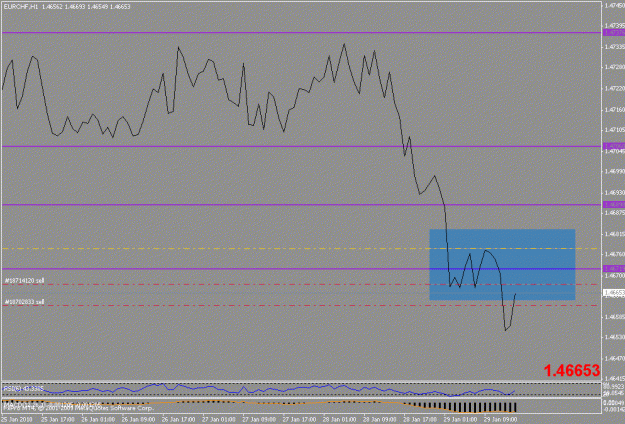Click the white current price tag 1.46653
Screen dimensions: 625x424
tap(614, 292)
